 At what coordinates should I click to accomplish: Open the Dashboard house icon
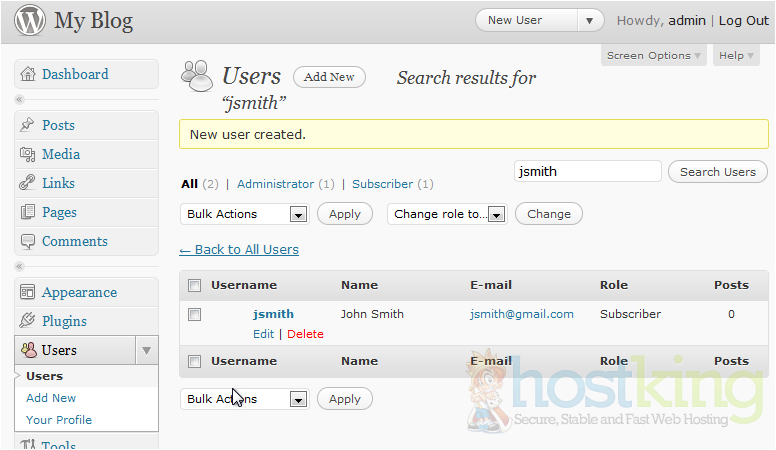[x=28, y=74]
